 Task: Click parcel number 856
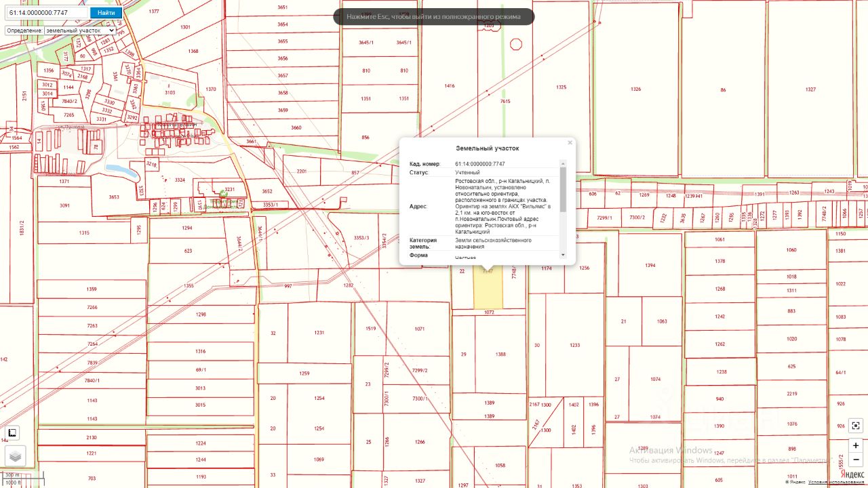click(366, 137)
